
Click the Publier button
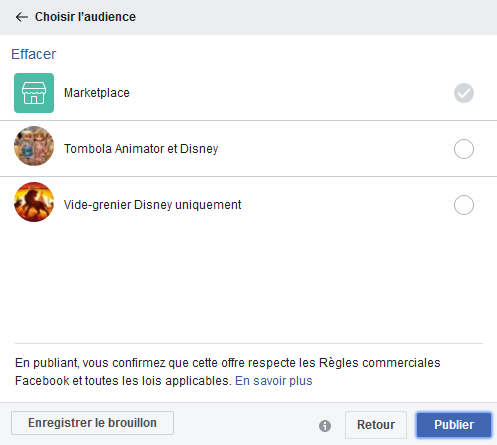(454, 425)
